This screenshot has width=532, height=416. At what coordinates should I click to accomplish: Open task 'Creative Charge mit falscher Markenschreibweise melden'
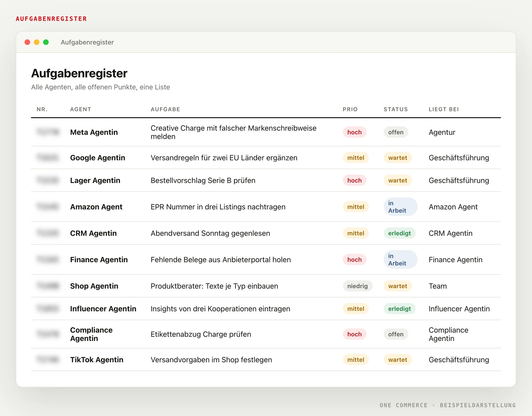tap(233, 132)
